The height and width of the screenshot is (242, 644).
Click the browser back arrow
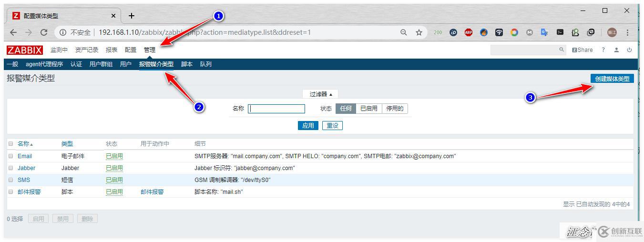tap(13, 32)
